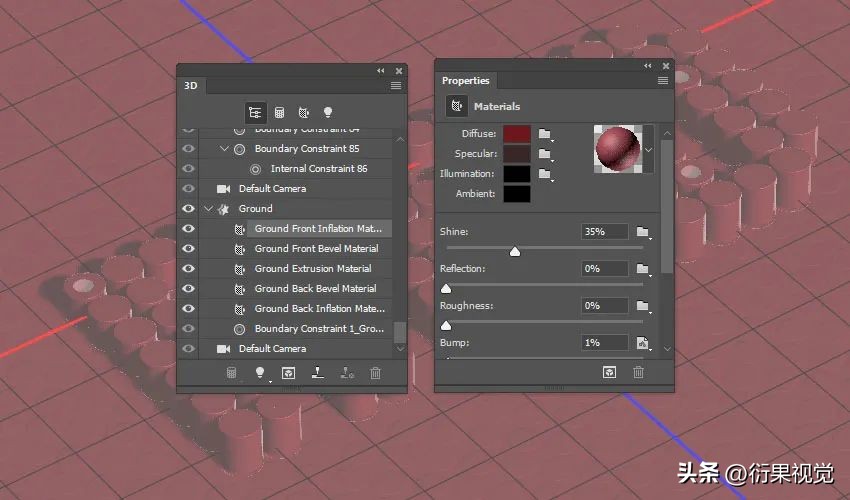Click the add-object cube icon in 3D panel
The width and height of the screenshot is (850, 500).
(288, 373)
